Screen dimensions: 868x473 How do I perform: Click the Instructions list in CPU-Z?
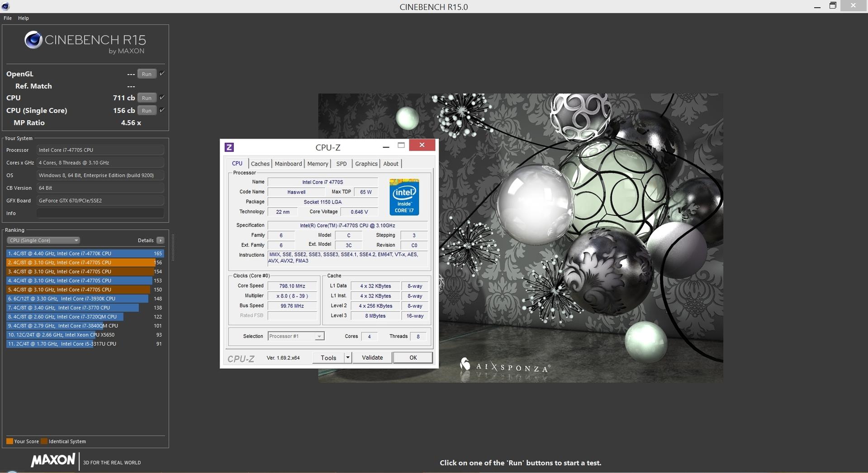click(x=347, y=258)
